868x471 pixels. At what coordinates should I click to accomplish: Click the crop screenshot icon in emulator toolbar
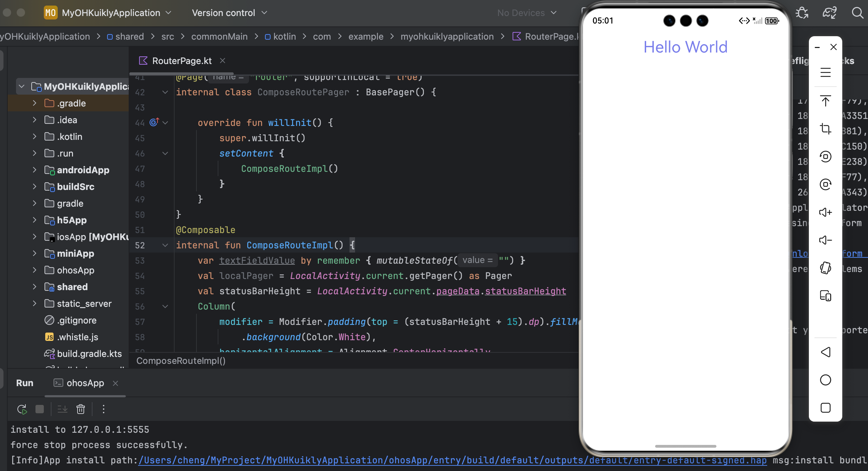pyautogui.click(x=825, y=129)
